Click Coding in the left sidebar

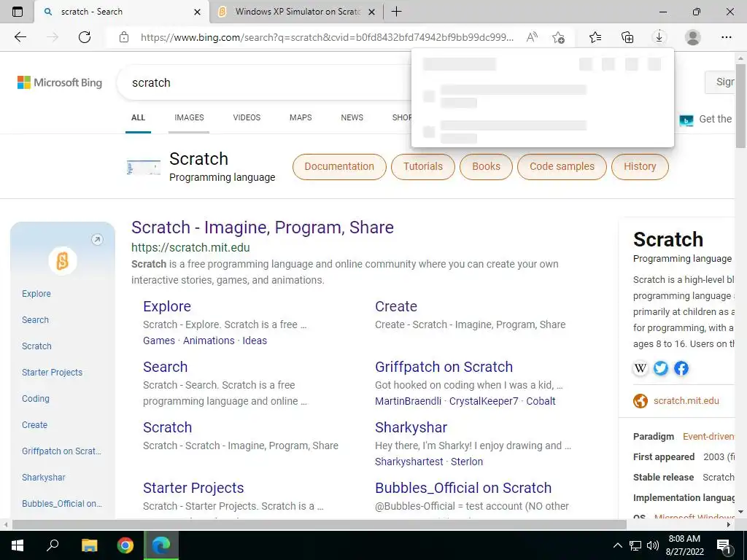click(35, 399)
